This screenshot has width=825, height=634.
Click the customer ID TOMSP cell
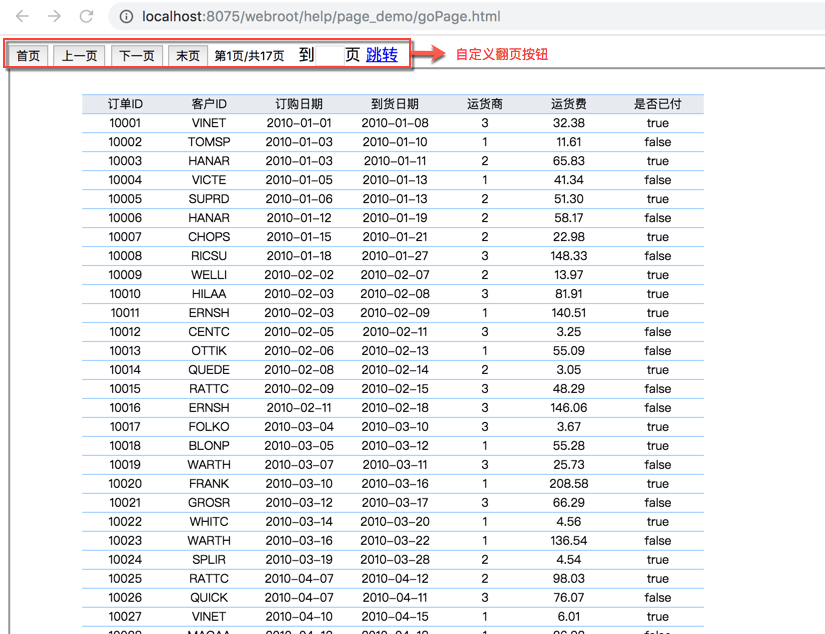(x=209, y=142)
